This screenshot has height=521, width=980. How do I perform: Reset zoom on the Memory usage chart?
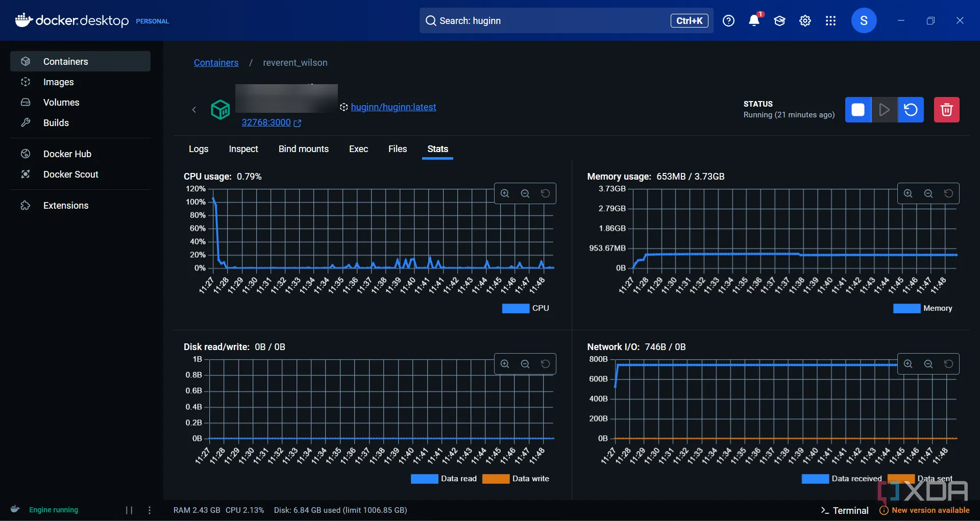pos(948,193)
